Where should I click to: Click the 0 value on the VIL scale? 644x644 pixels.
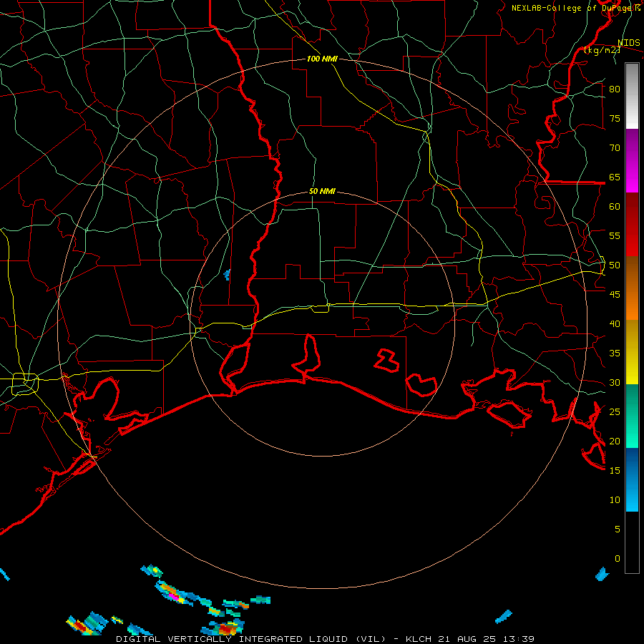(x=618, y=559)
